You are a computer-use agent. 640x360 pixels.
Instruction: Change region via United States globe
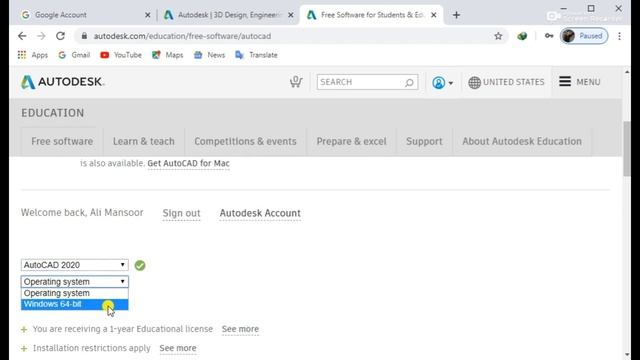point(506,82)
